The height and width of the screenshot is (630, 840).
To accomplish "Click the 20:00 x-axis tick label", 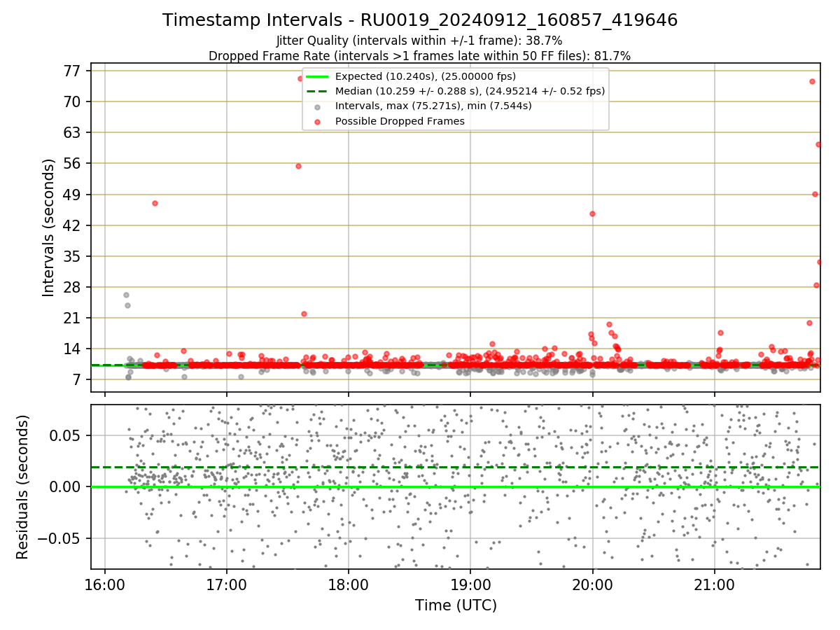I will click(x=593, y=584).
